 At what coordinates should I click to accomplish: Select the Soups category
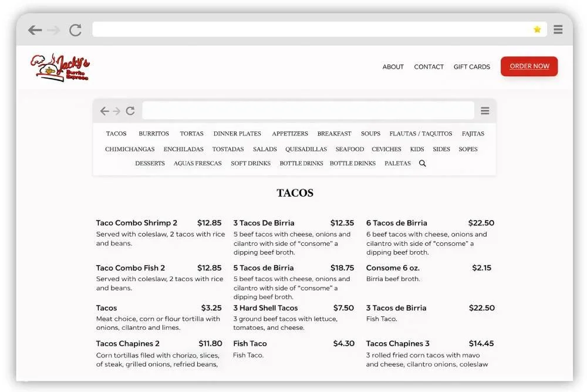click(370, 134)
